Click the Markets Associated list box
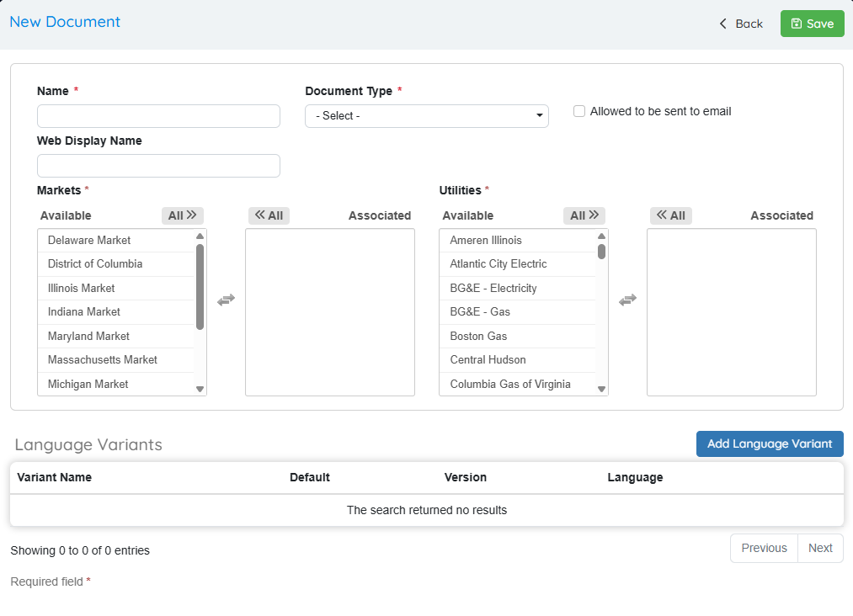The height and width of the screenshot is (616, 853). [x=330, y=312]
